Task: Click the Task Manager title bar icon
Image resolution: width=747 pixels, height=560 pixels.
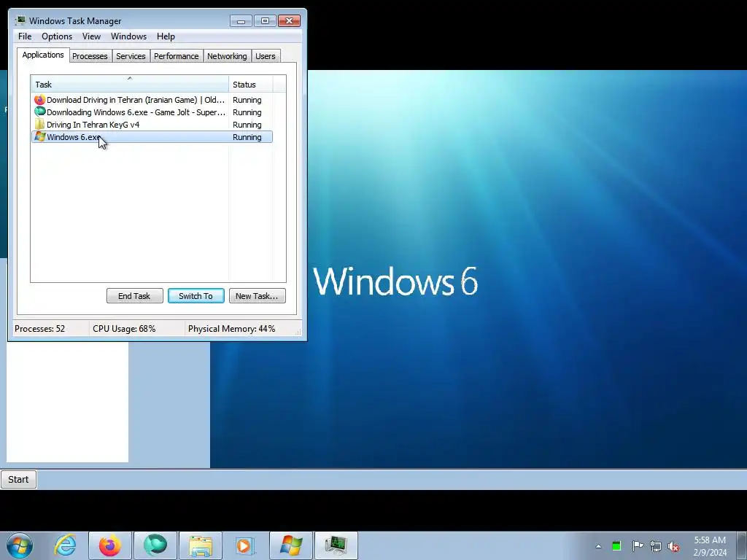Action: (20, 20)
